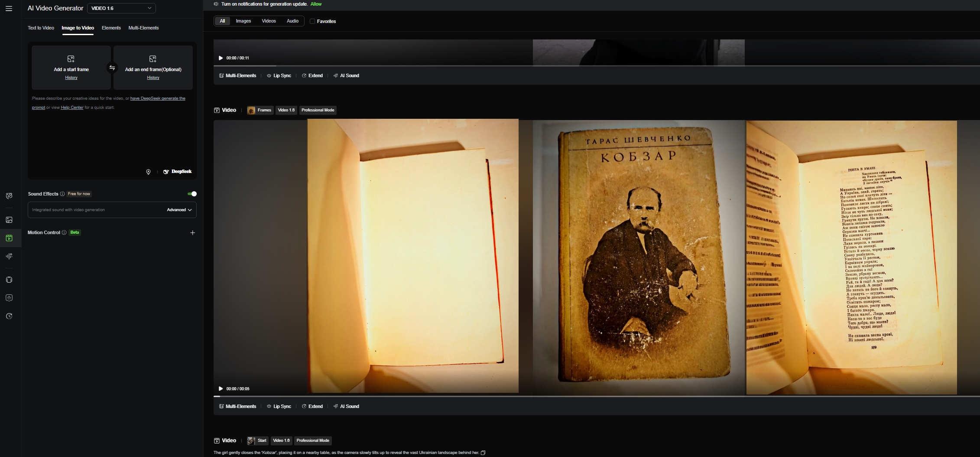
Task: Click AI Sound under the 00:11 video
Action: point(346,75)
